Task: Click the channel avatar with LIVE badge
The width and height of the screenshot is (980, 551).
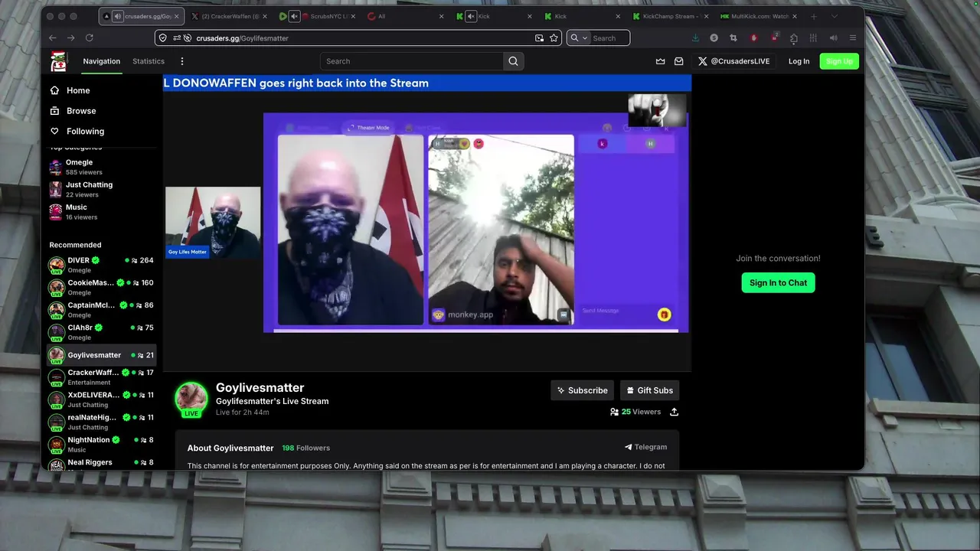Action: [x=191, y=399]
